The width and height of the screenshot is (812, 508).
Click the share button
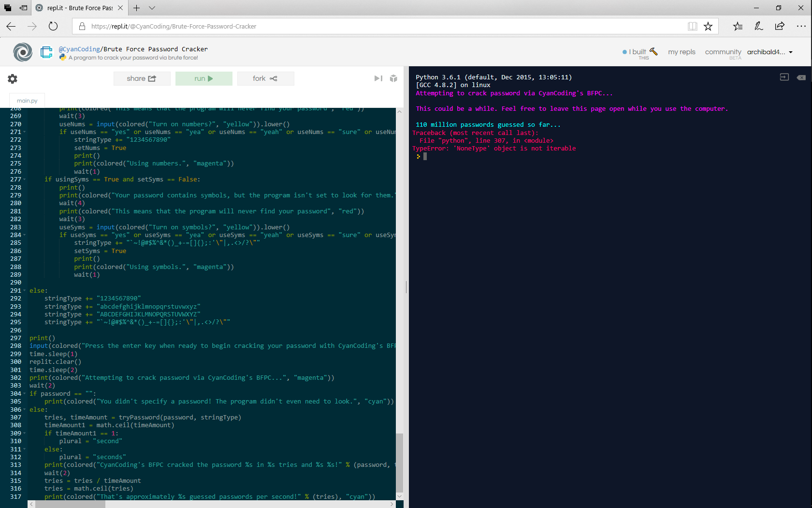coord(142,78)
